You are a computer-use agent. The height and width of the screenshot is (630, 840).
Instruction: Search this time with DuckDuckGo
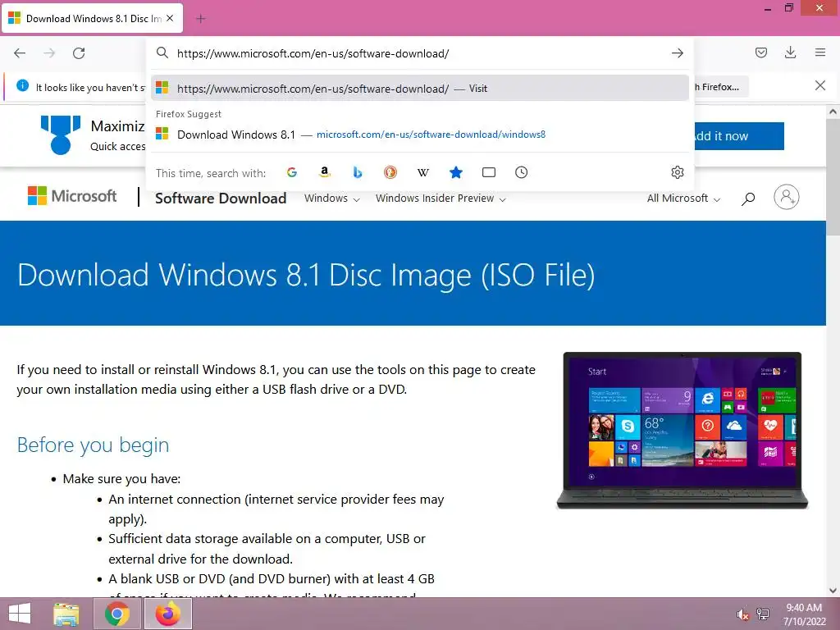pyautogui.click(x=390, y=172)
